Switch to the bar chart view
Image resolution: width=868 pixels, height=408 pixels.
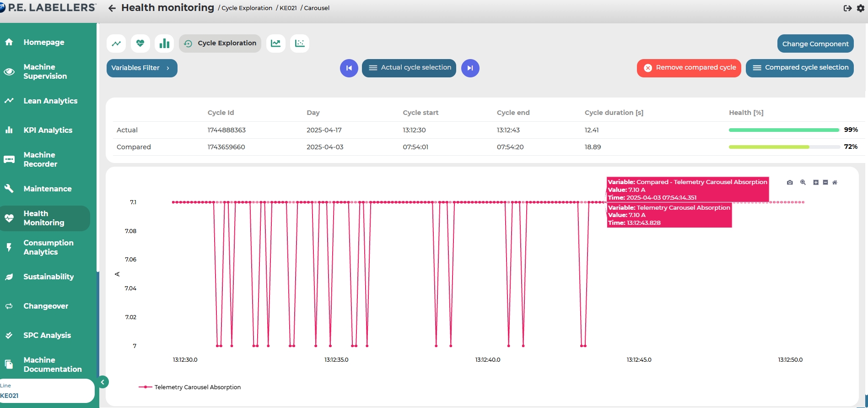164,44
